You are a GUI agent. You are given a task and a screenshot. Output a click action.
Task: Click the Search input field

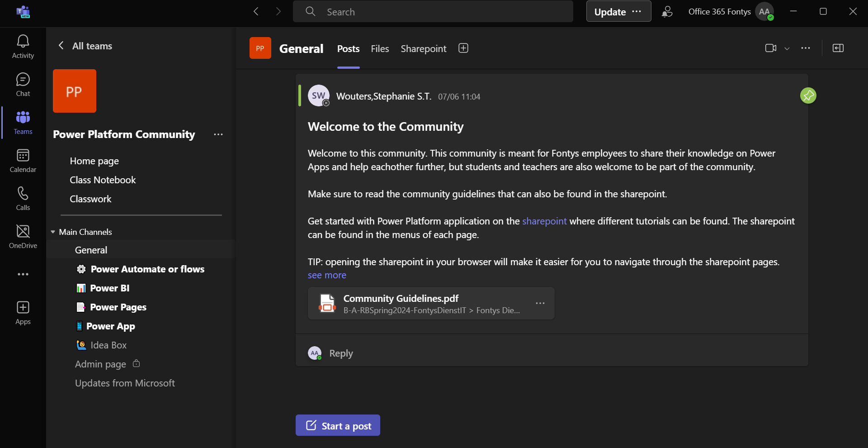(433, 12)
